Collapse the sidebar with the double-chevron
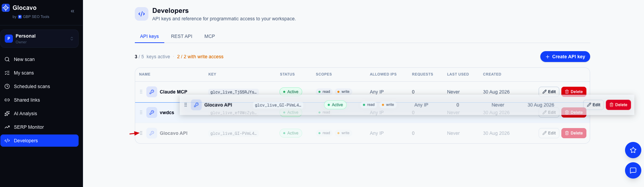The width and height of the screenshot is (644, 187). click(72, 11)
